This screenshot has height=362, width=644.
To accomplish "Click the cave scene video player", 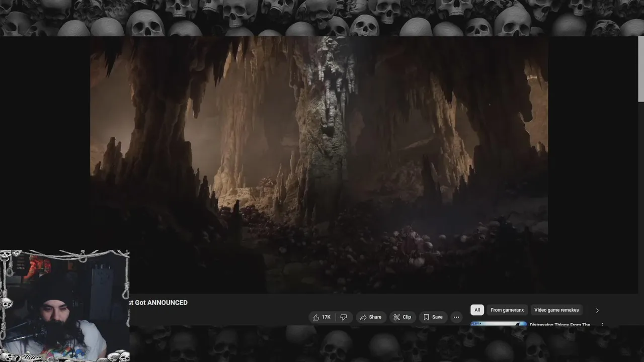I will pos(319,164).
